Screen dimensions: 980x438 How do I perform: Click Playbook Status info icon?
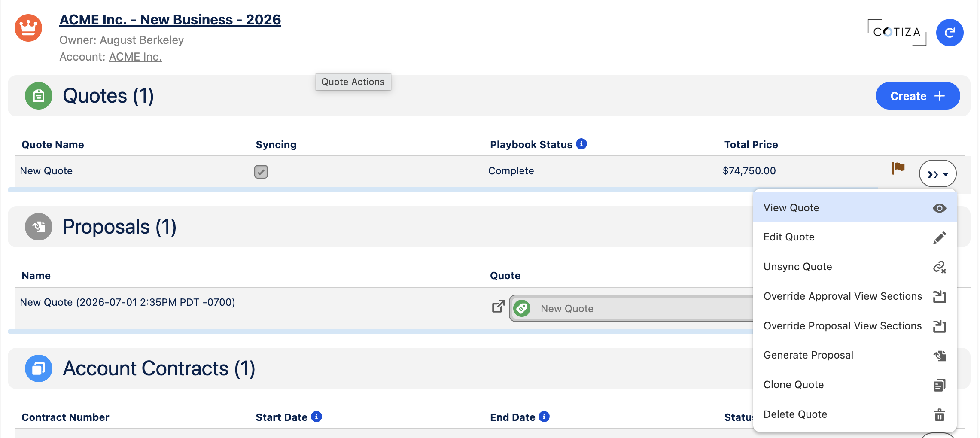click(x=581, y=144)
